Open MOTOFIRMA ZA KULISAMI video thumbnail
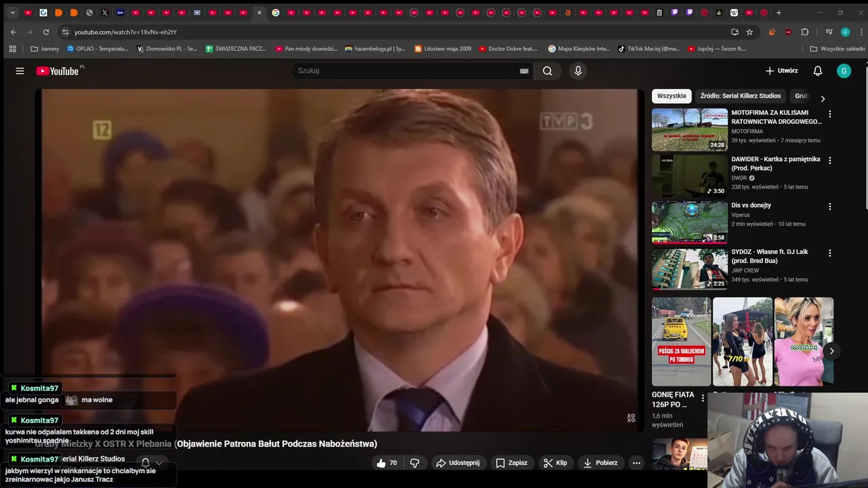 (690, 129)
